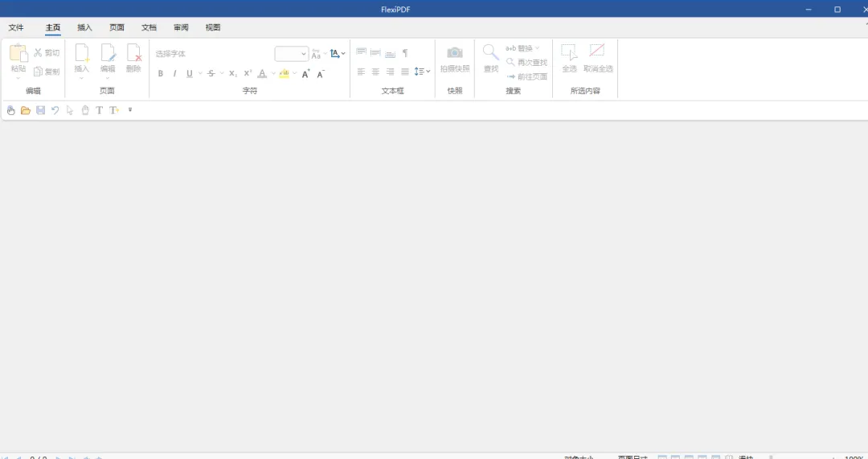Toggle paragraph marks pilcrow button
Viewport: 868px width, 459px height.
tap(405, 53)
